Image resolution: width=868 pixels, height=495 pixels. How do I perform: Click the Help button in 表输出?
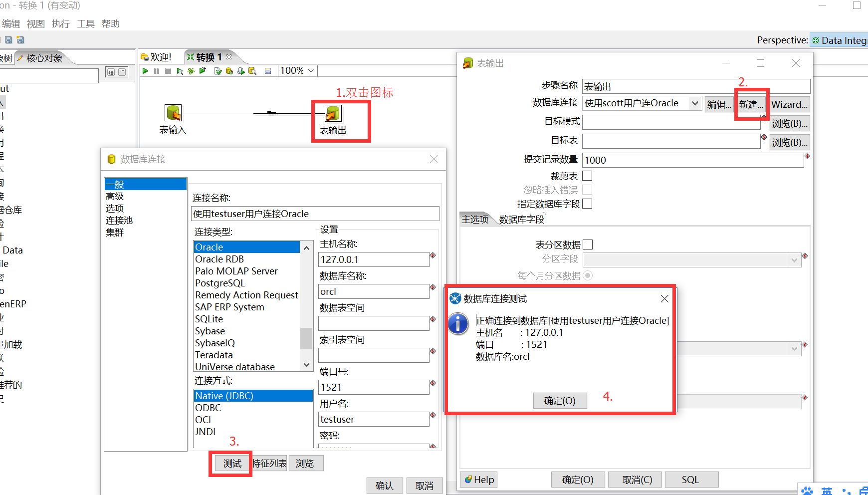(x=479, y=480)
